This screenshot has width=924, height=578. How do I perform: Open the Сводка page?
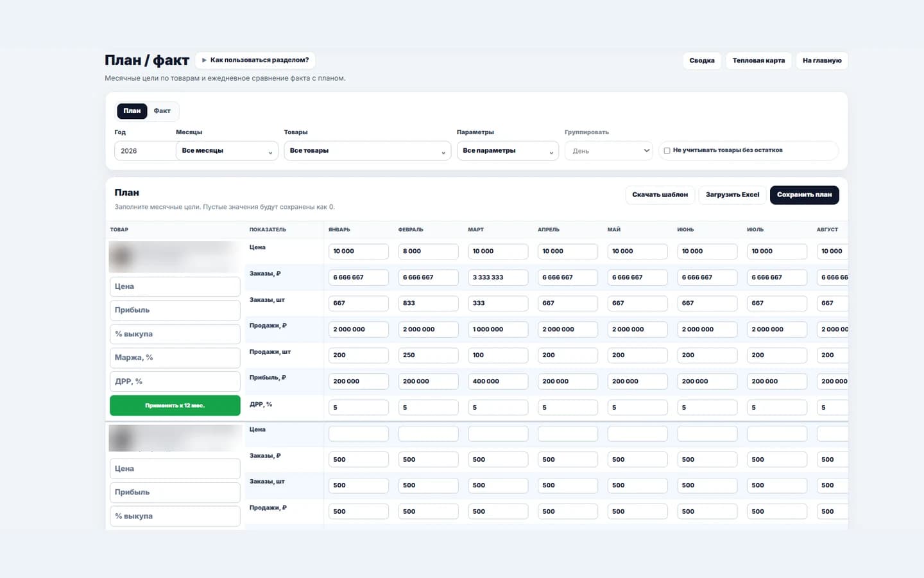click(702, 60)
